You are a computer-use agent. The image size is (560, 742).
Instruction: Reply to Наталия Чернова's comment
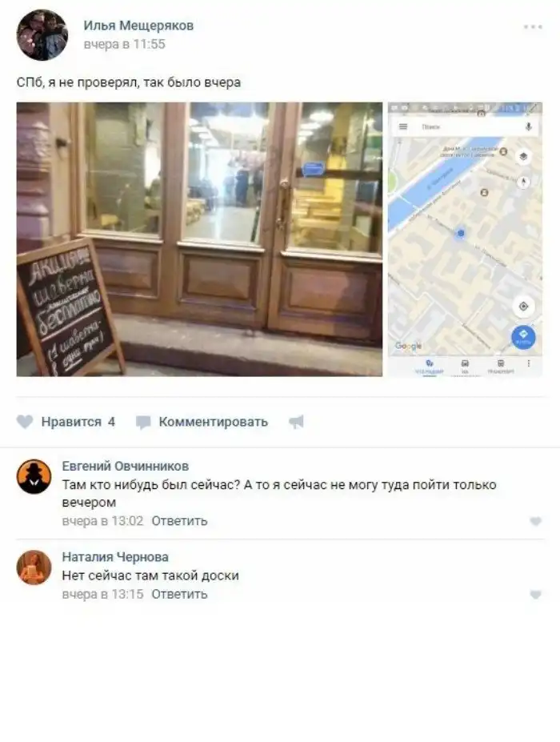click(179, 595)
